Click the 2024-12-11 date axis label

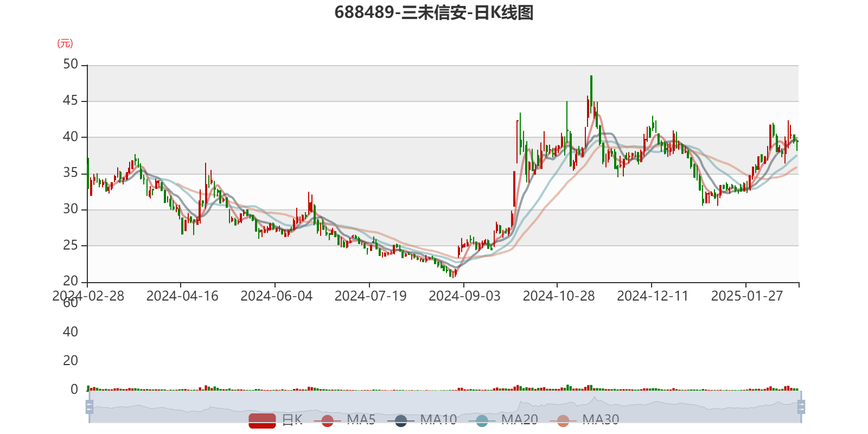pos(653,296)
